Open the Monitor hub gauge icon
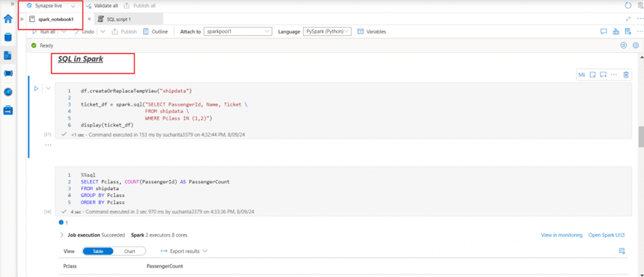This screenshot has width=644, height=277. (8, 92)
